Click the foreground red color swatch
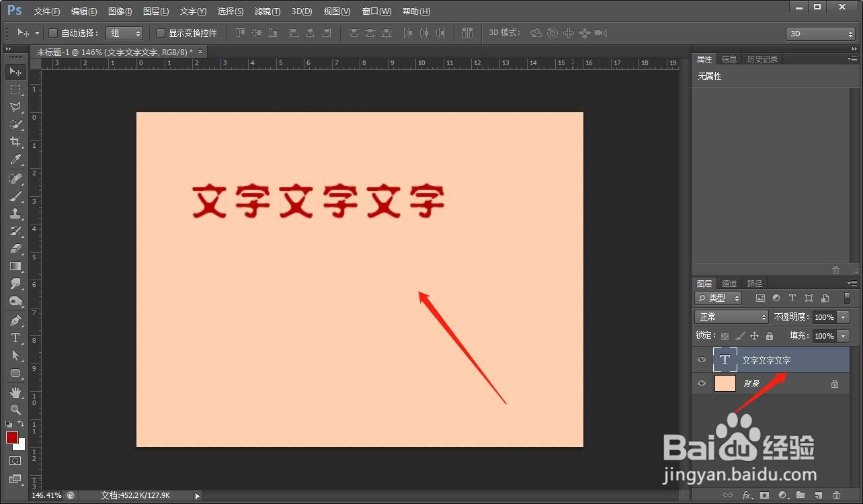863x504 pixels. pyautogui.click(x=11, y=437)
